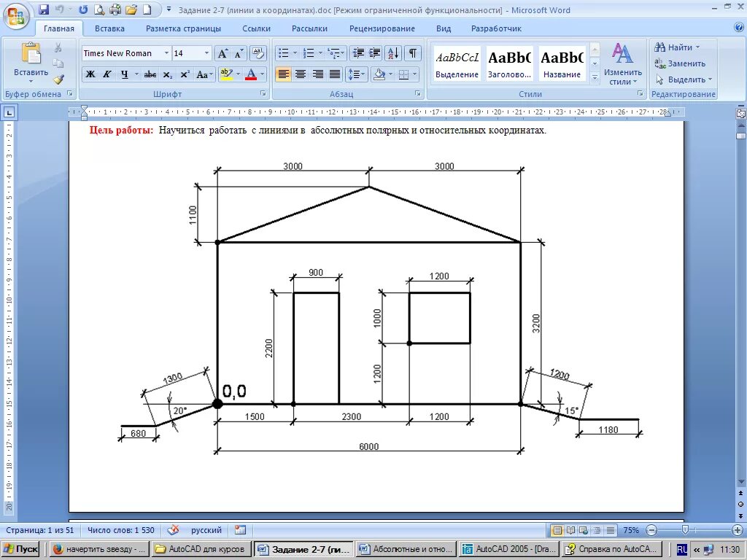Screen dimensions: 747x560
Task: Click the New blank document icon
Action: 147,9
